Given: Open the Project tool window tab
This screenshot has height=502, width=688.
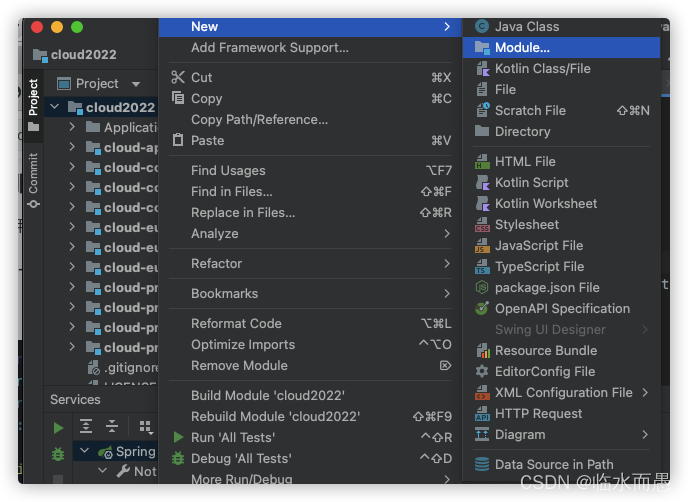Looking at the screenshot, I should click(x=33, y=105).
